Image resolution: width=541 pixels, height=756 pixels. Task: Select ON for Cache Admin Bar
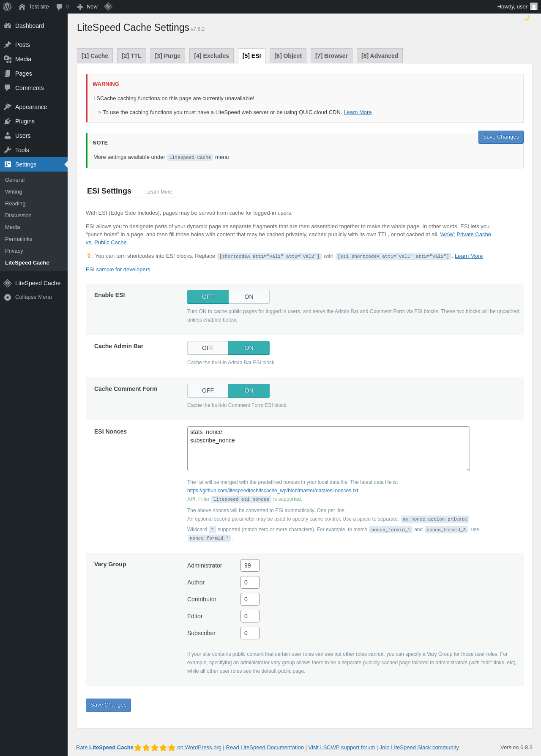[249, 348]
